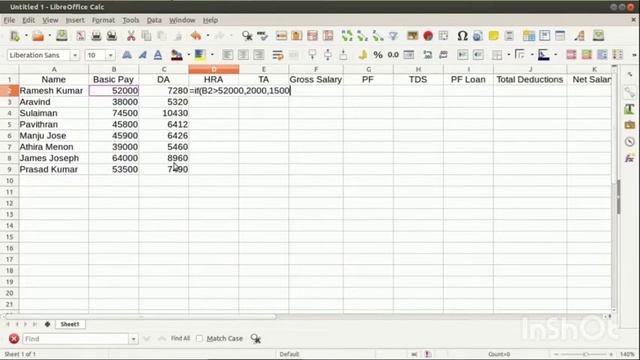The width and height of the screenshot is (640, 360).
Task: Open sidebar Navigator compass icon
Action: tap(629, 142)
